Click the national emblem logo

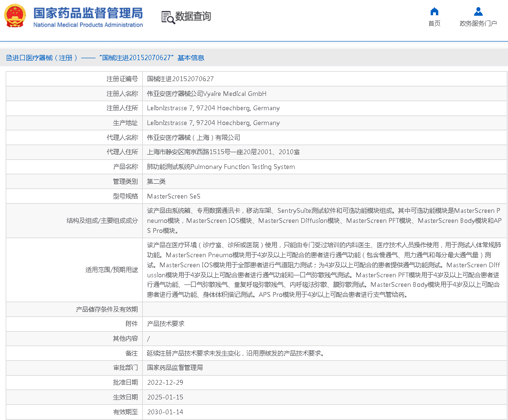point(15,16)
